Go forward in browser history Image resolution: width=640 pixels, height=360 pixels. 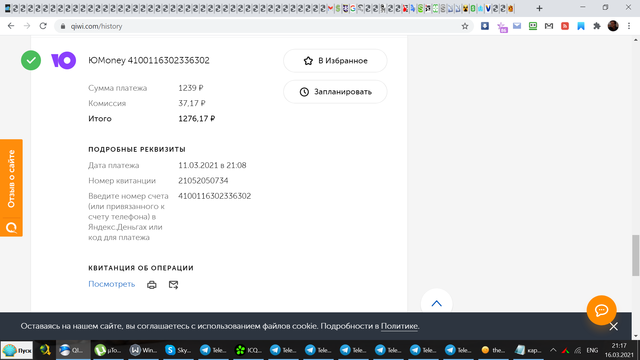[27, 26]
